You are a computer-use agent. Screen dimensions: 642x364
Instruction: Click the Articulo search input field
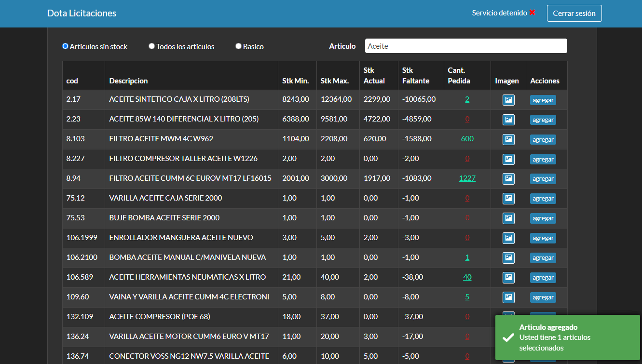(x=465, y=46)
